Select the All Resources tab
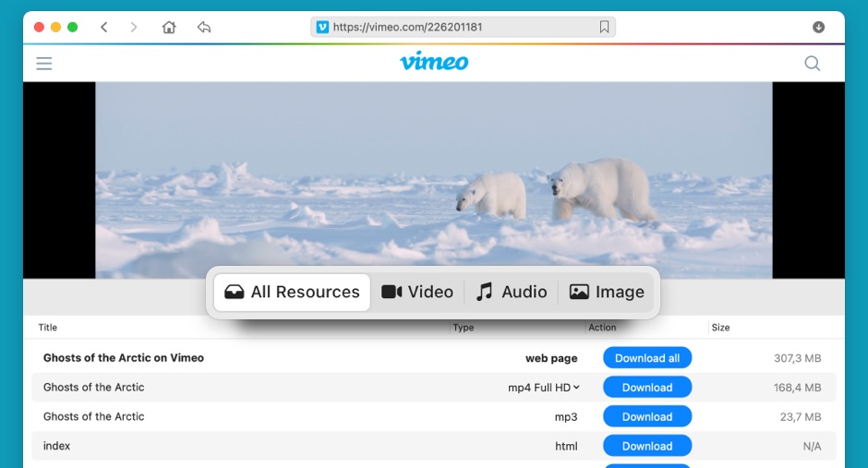The width and height of the screenshot is (868, 468). (292, 292)
